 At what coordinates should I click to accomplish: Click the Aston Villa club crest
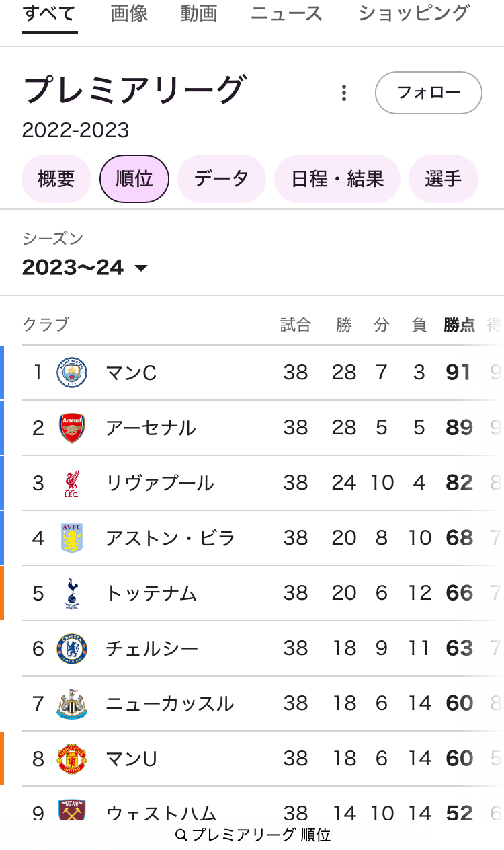tap(72, 538)
